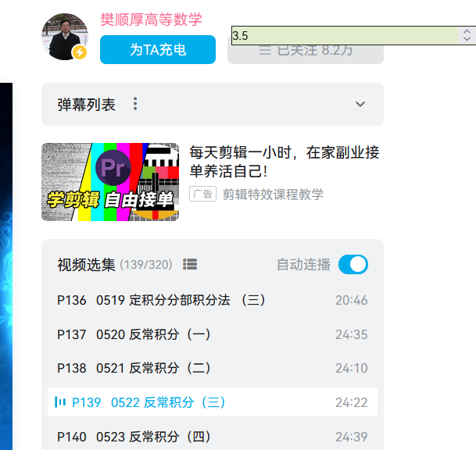
Task: Open the ad title 每天剪辑一小时
Action: click(x=285, y=162)
